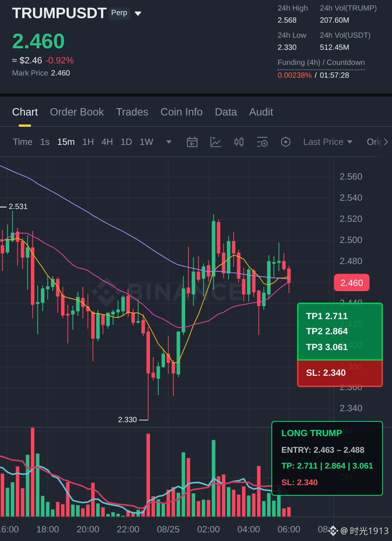Click the 2.500 price axis label
The image size is (392, 541).
[351, 240]
